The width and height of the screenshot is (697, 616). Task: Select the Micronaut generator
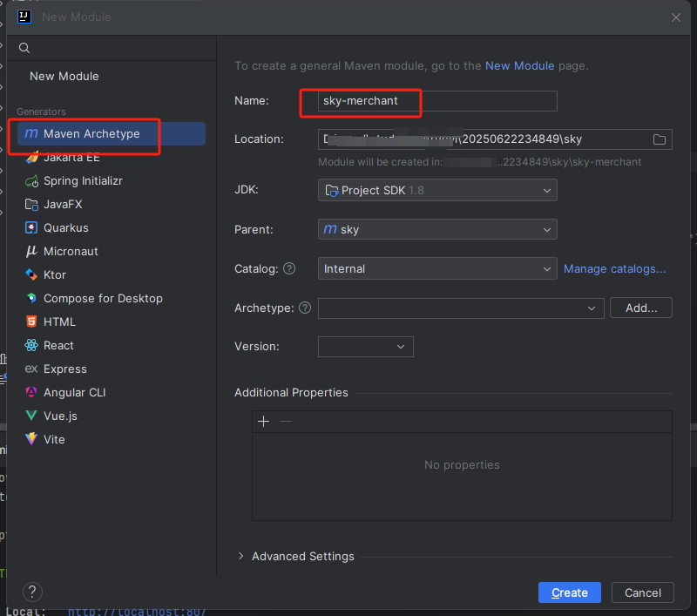(x=112, y=252)
